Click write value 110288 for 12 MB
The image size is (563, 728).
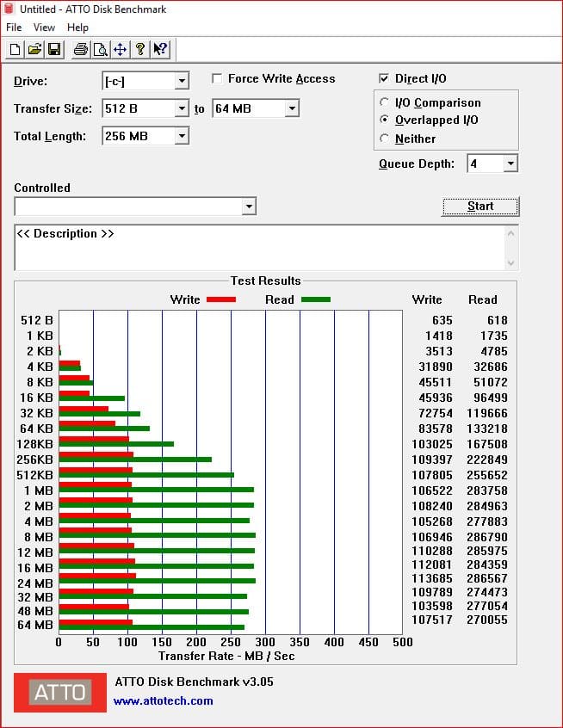click(432, 551)
